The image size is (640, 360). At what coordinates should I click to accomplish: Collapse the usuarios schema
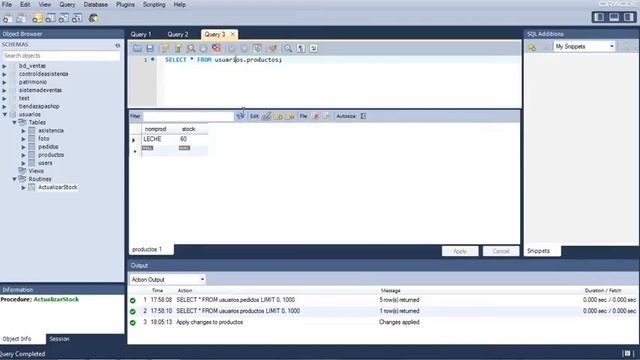click(x=4, y=115)
